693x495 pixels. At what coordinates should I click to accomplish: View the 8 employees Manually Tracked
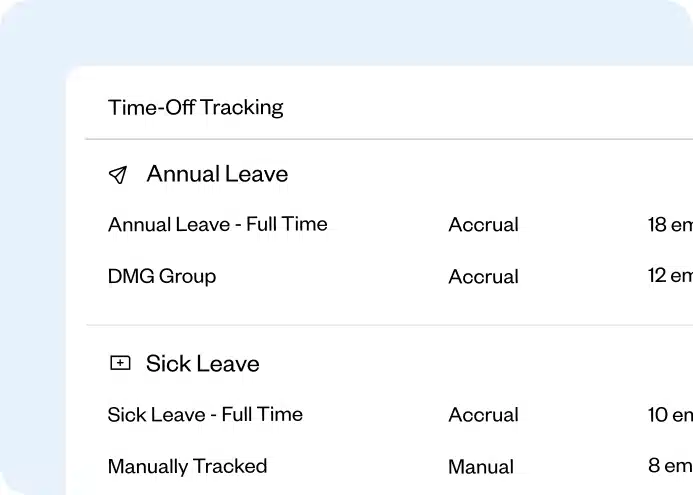[x=670, y=466]
